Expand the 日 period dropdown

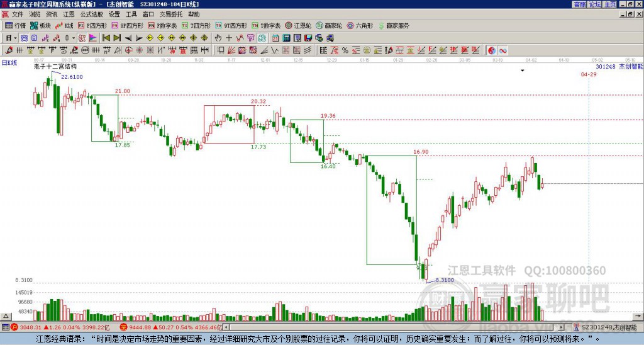click(x=11, y=38)
